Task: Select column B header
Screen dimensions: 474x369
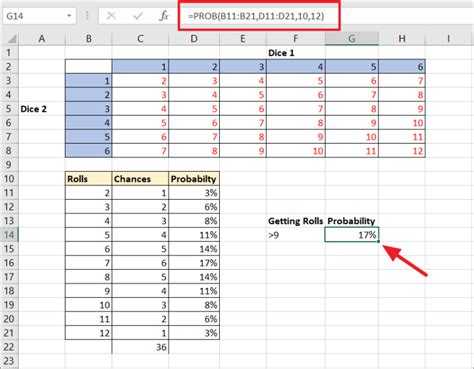Action: [89, 39]
